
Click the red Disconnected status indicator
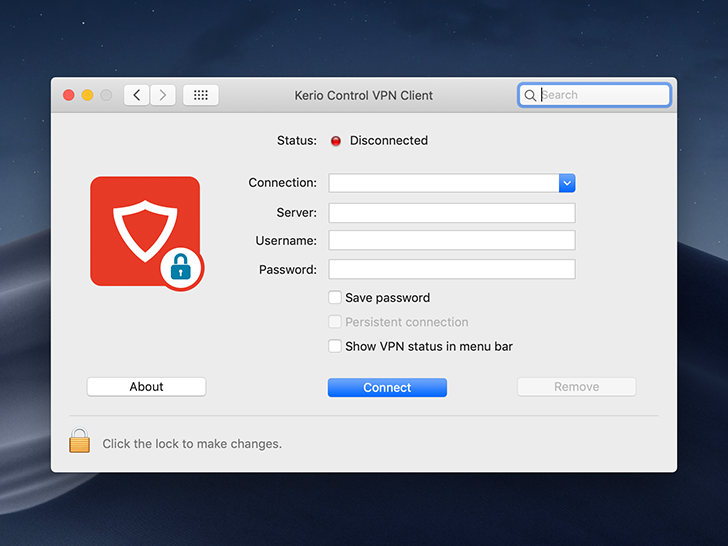(336, 141)
